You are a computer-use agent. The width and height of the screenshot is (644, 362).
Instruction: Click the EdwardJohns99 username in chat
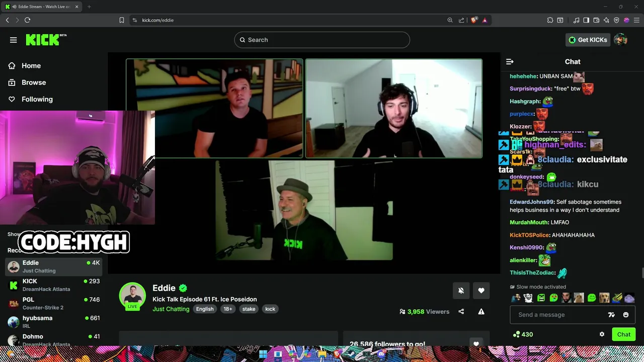[x=531, y=202]
